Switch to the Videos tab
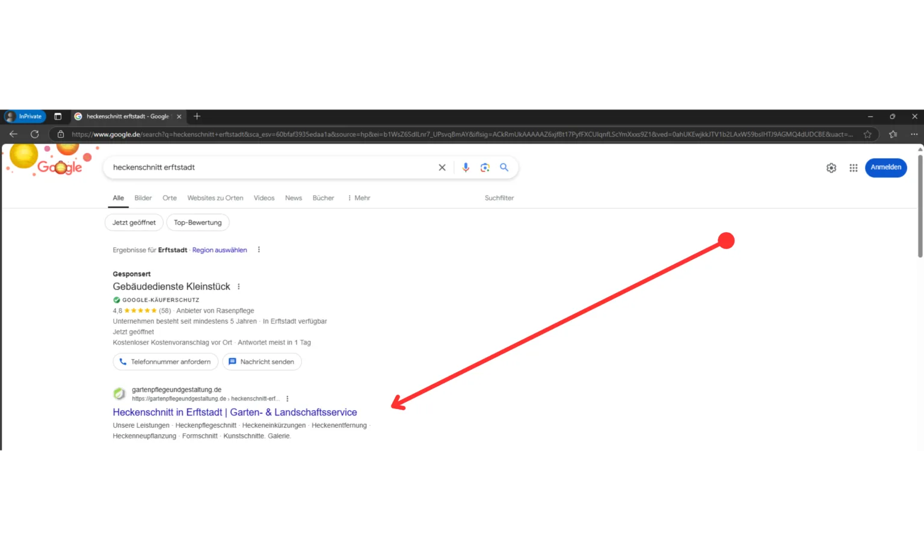Screen dimensions: 924x560 264,198
